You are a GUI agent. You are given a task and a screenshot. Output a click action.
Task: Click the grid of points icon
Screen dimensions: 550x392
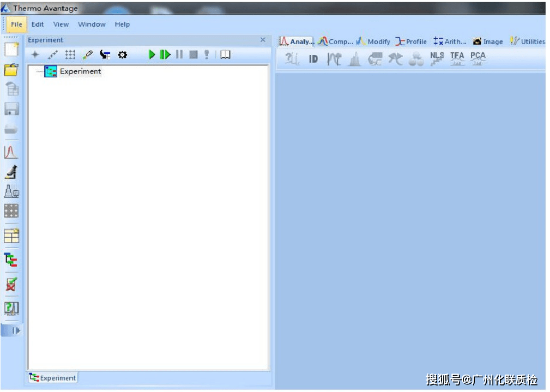pyautogui.click(x=70, y=55)
